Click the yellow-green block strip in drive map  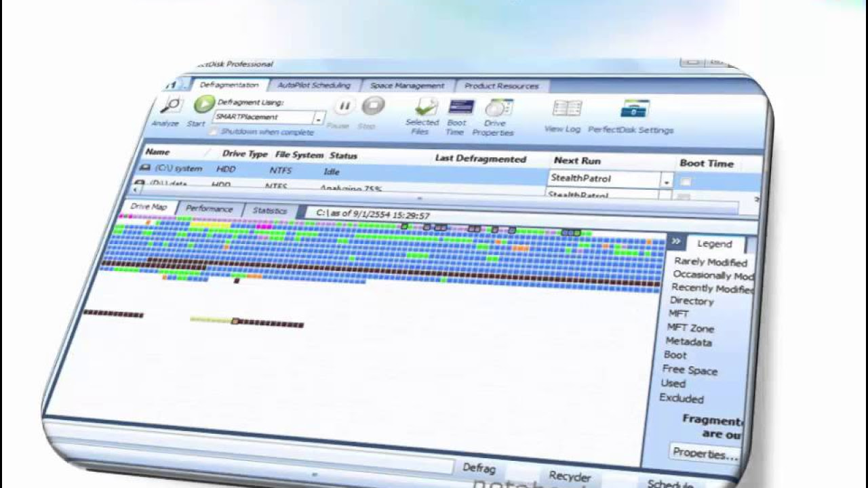click(x=212, y=319)
